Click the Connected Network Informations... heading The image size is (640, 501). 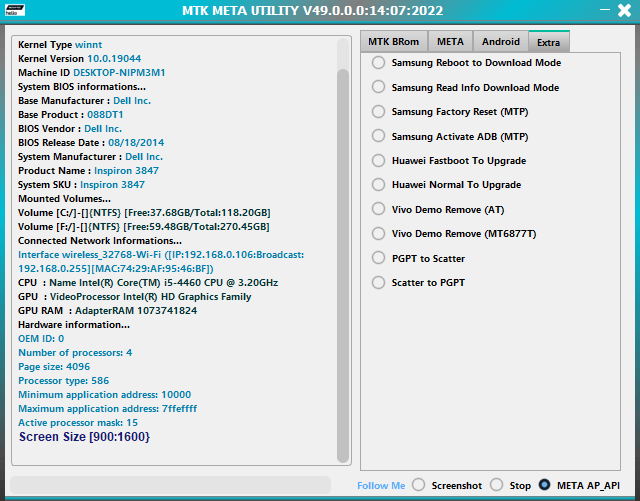100,240
